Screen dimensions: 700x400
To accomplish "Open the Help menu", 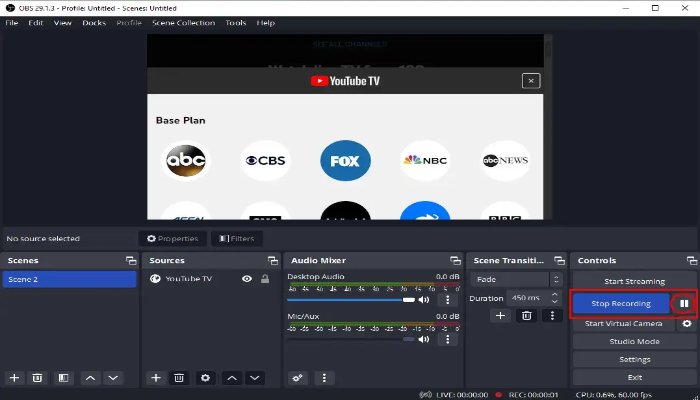I will (x=265, y=23).
